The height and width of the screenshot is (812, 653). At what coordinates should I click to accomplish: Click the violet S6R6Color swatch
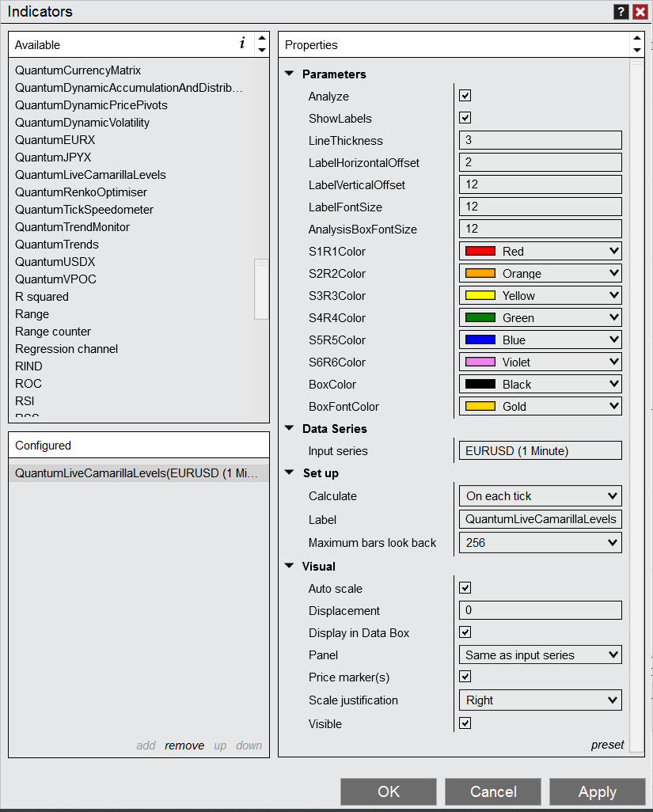[480, 362]
